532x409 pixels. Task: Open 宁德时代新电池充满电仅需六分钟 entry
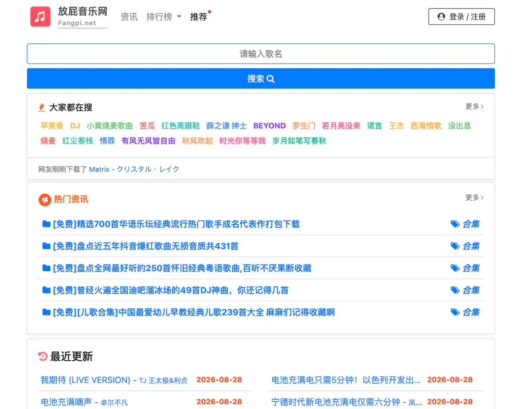[347, 402]
